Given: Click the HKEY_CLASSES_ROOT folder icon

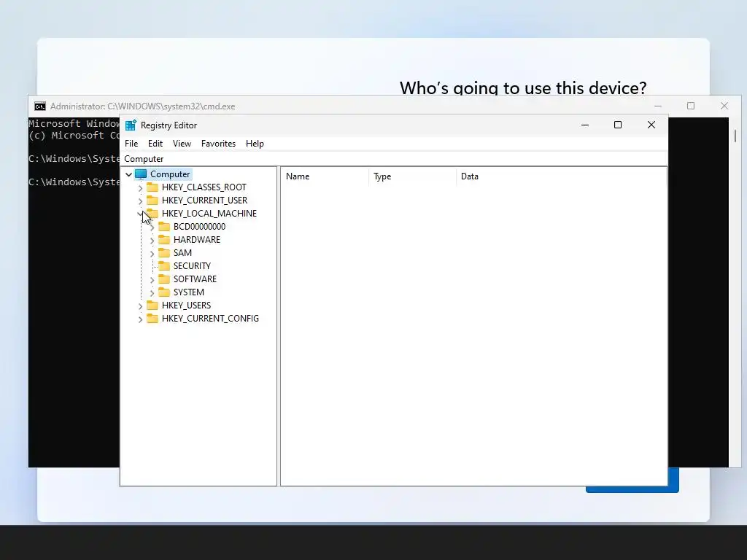Looking at the screenshot, I should 152,187.
